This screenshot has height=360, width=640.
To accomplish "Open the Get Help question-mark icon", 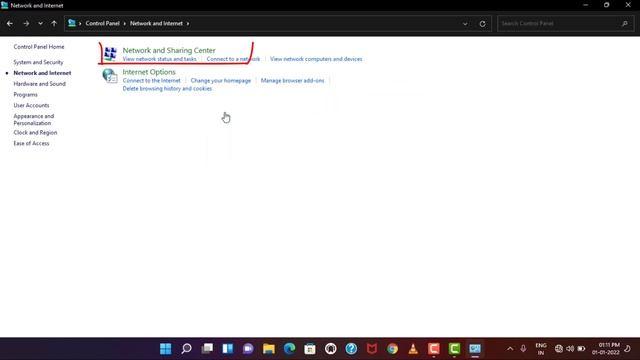I will point(351,349).
